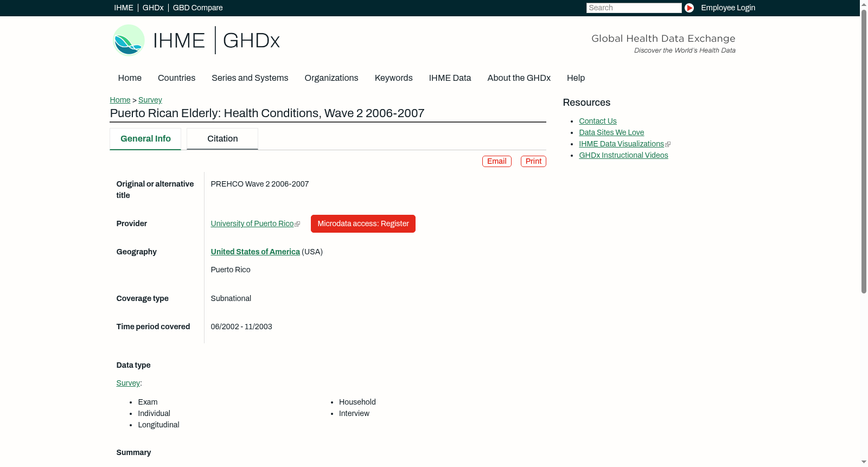
Task: Click the page vertical scrollbar thumb
Action: coord(864,152)
